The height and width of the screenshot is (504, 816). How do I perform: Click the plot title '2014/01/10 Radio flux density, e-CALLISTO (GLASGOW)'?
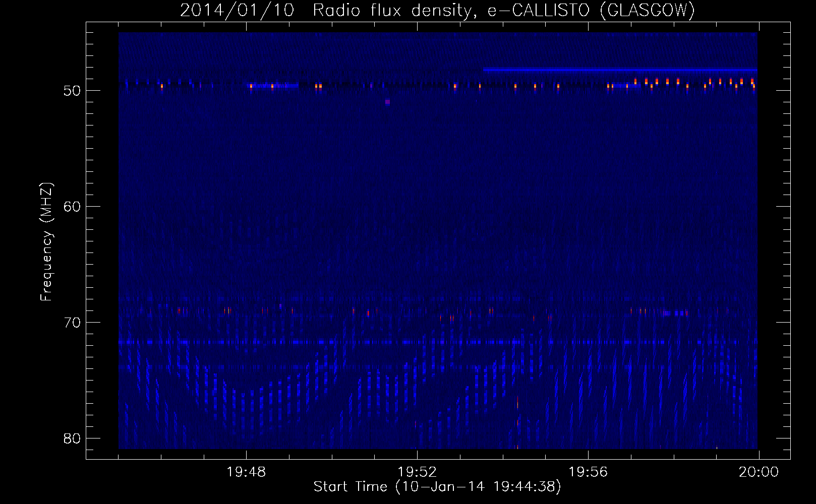pyautogui.click(x=437, y=10)
